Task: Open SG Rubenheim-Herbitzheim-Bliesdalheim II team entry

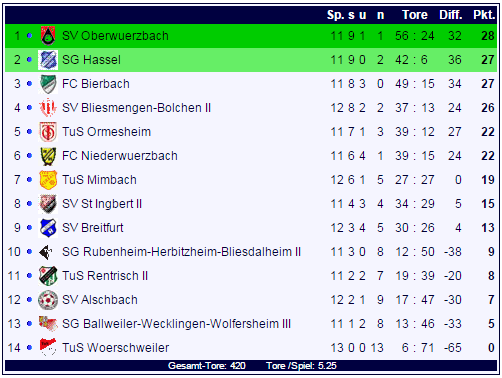Action: coord(181,252)
